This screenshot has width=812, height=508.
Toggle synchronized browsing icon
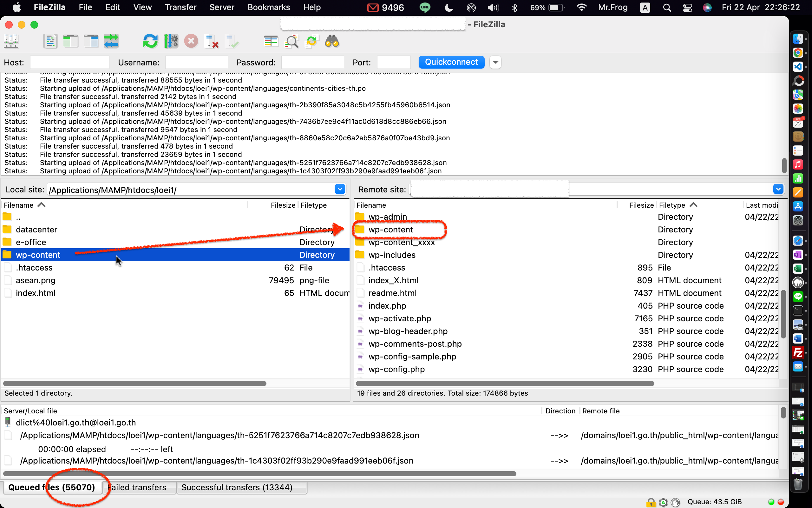coord(312,42)
